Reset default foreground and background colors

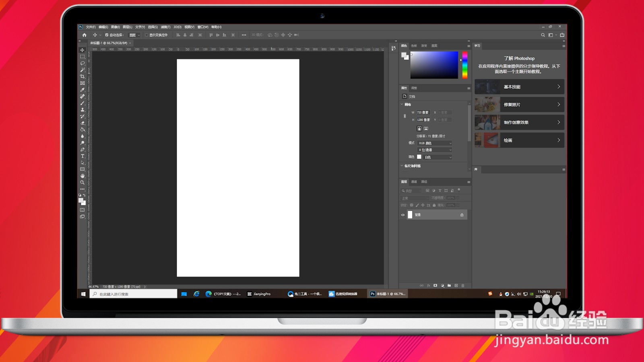tap(80, 195)
